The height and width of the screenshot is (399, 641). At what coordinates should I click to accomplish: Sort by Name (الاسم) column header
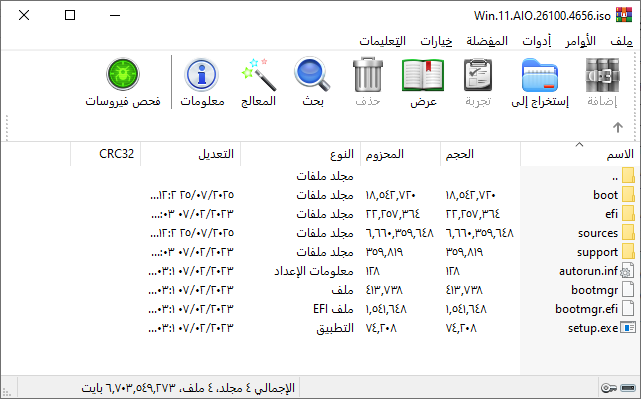point(580,154)
